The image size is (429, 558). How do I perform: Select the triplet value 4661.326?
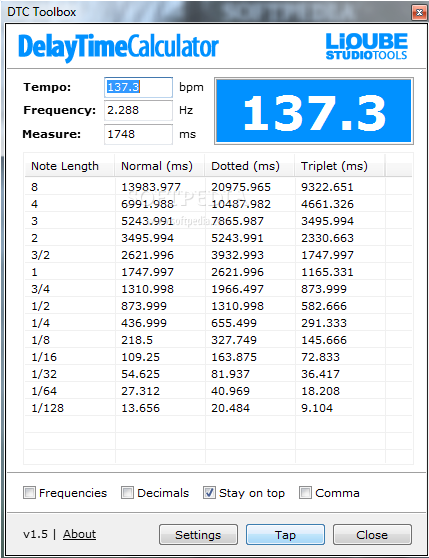(x=327, y=204)
